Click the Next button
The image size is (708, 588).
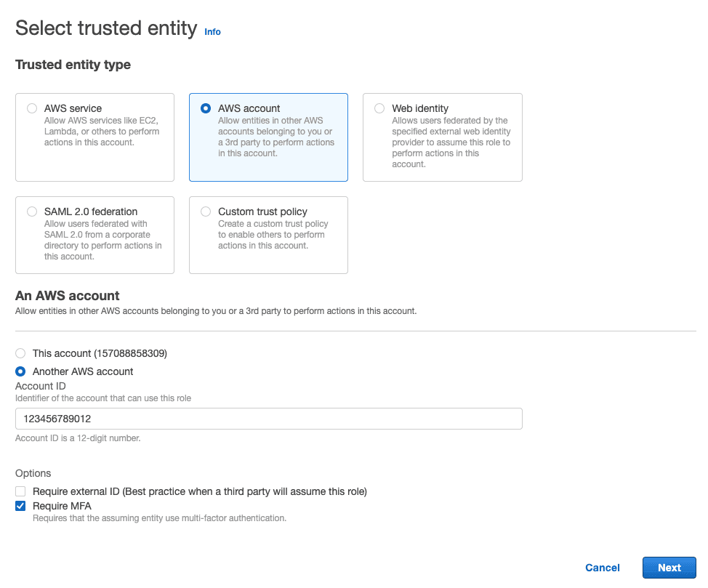point(669,568)
